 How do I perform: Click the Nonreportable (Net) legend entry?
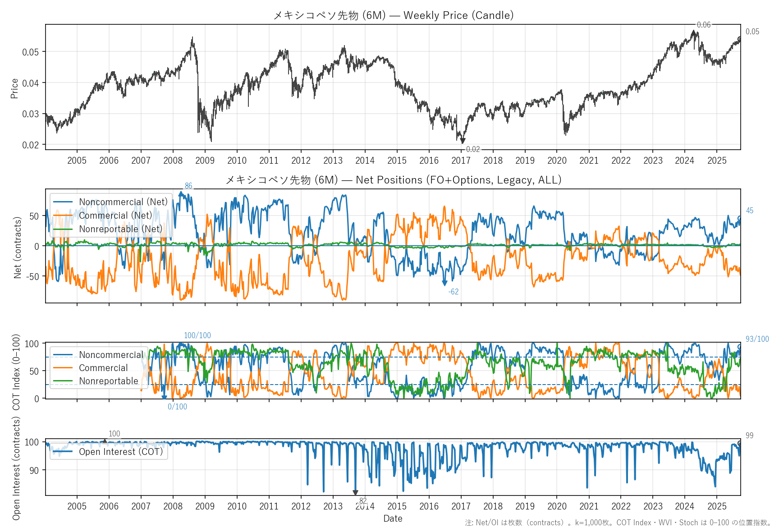(x=120, y=229)
